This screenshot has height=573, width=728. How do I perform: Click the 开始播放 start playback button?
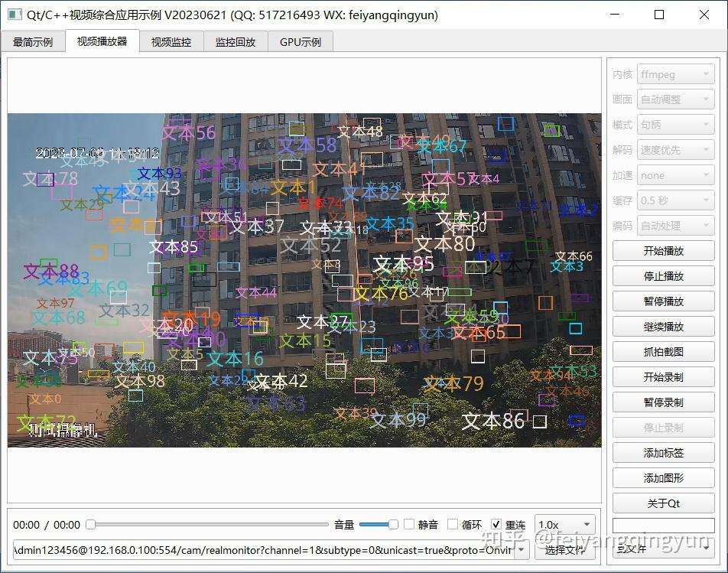[663, 250]
